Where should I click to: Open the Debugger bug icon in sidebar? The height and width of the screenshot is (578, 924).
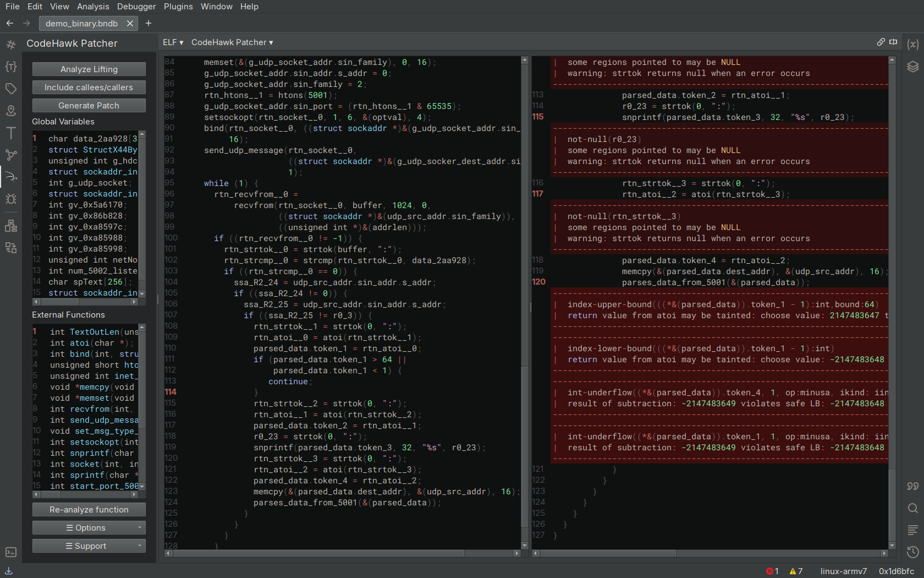click(x=11, y=199)
